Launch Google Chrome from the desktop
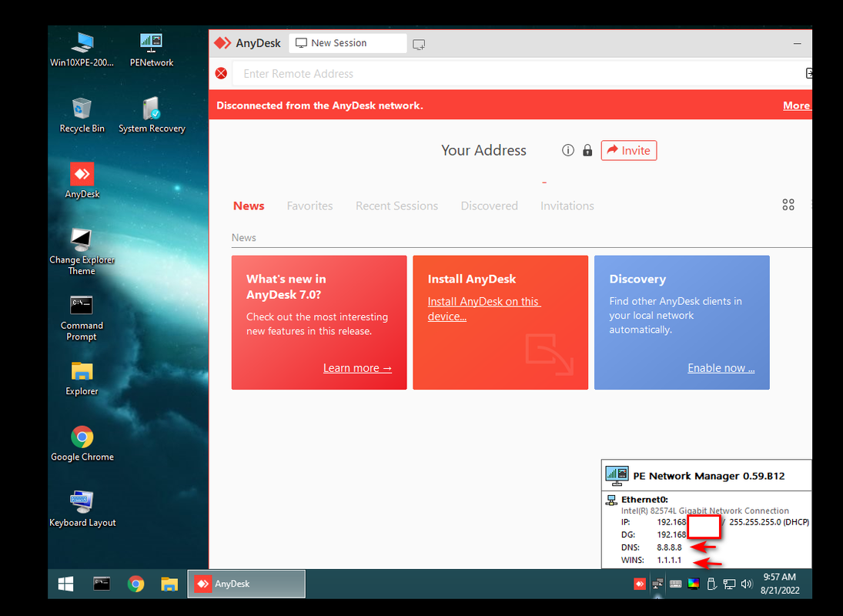This screenshot has width=843, height=616. (x=82, y=444)
